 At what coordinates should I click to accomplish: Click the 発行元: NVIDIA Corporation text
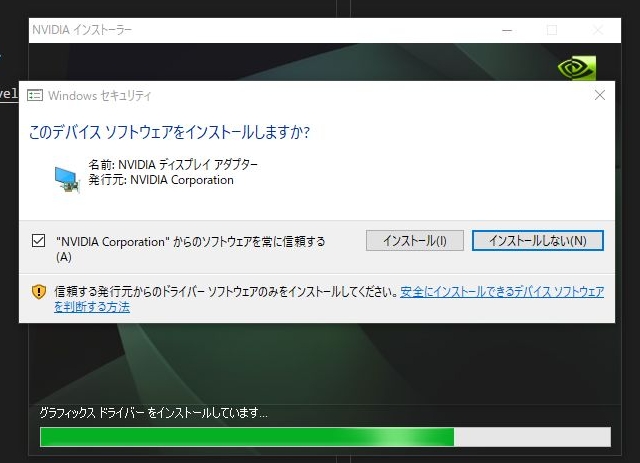pos(161,180)
